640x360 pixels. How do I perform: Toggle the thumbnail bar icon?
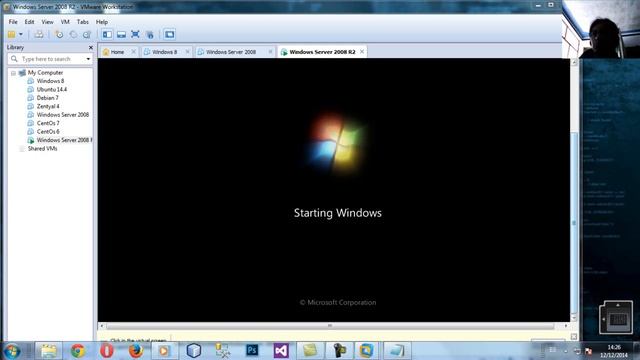[x=121, y=35]
